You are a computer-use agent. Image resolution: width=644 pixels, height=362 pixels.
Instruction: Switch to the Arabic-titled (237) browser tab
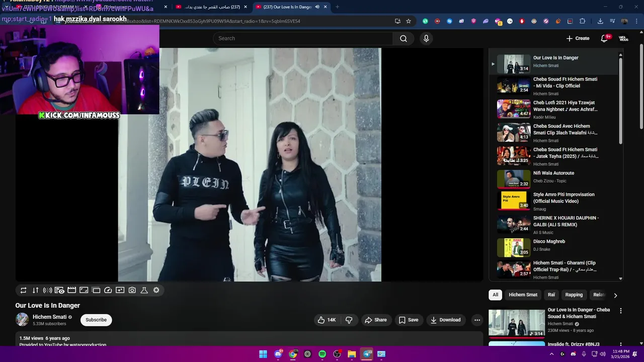coord(211,7)
